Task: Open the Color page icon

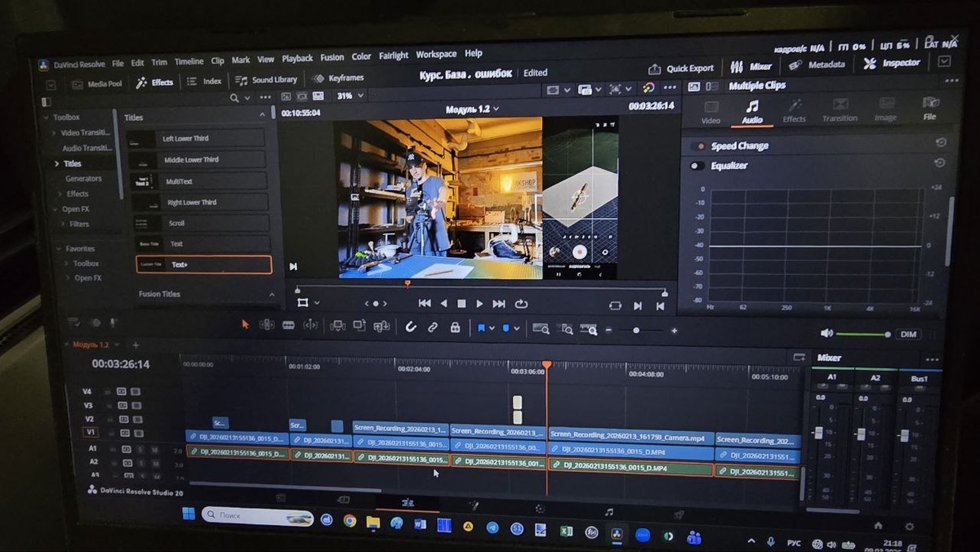Action: click(539, 508)
